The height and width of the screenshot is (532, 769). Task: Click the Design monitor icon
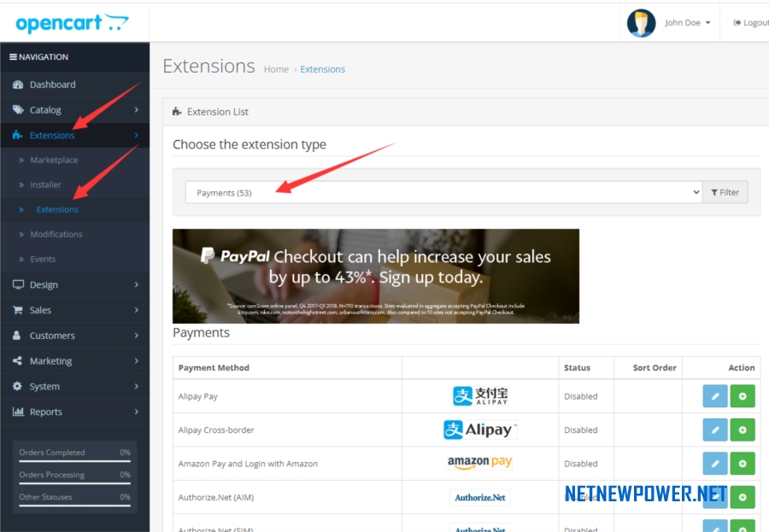(18, 284)
